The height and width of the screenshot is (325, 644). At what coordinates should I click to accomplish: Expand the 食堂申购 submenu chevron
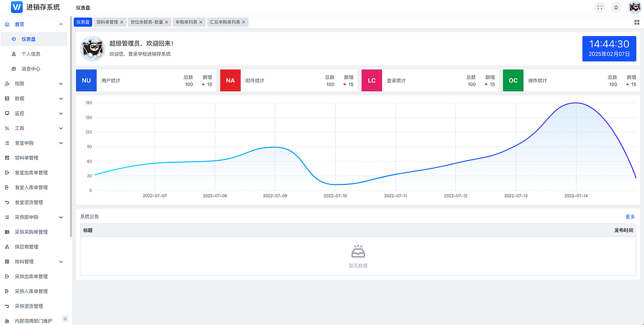pyautogui.click(x=61, y=143)
